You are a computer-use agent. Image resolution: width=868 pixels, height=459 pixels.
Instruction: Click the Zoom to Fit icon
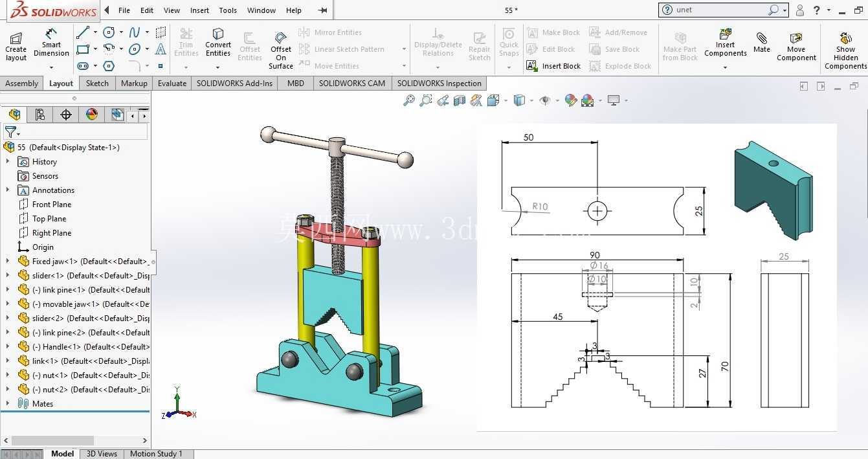pos(408,100)
